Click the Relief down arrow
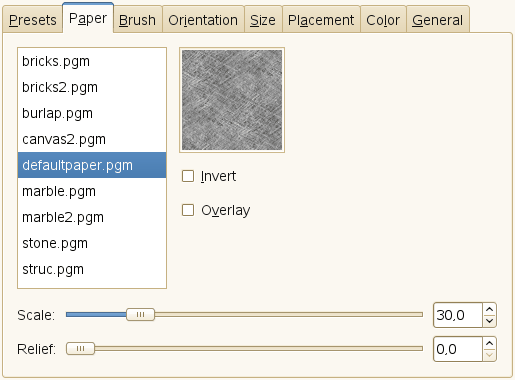Screen dimensions: 515x380 489,355
